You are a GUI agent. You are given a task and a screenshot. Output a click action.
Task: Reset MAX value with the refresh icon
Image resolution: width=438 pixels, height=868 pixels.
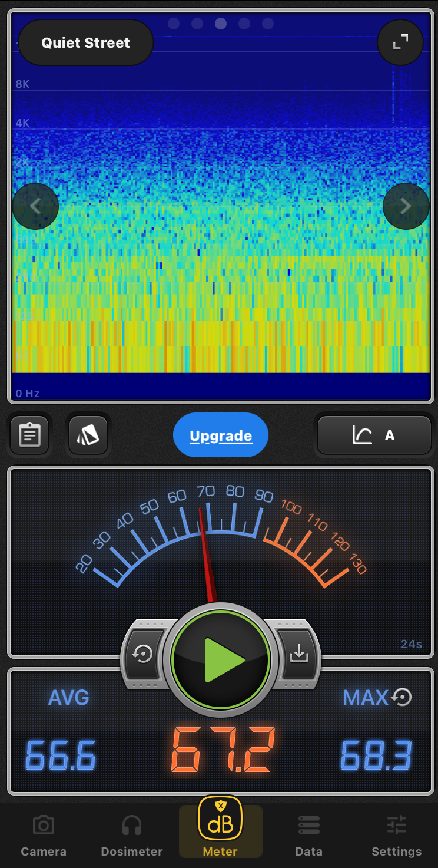[402, 698]
